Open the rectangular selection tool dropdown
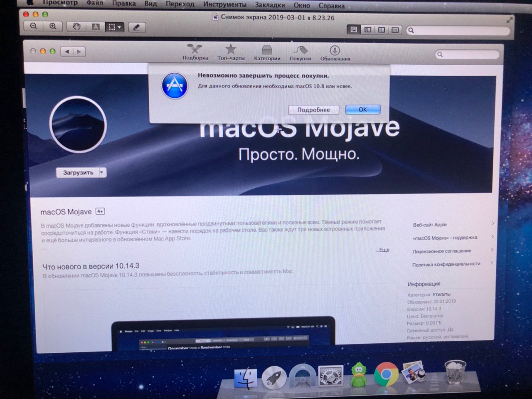 click(114, 27)
